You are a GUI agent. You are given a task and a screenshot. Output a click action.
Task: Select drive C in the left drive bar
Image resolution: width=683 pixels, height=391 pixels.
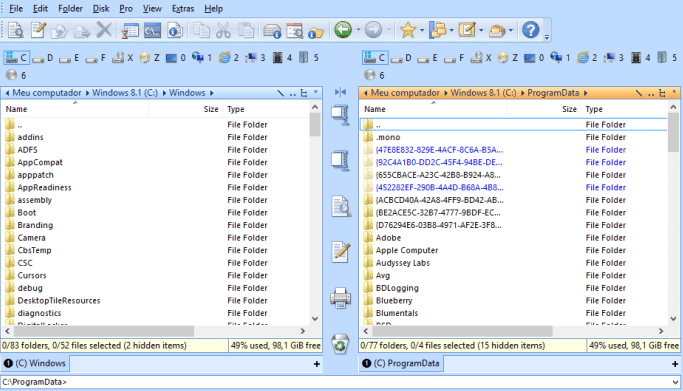(x=16, y=57)
